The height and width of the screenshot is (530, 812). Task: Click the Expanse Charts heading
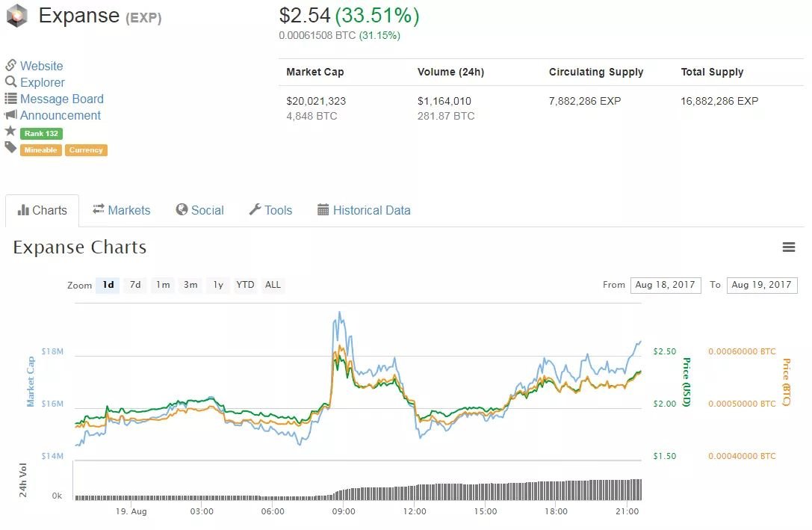coord(80,247)
